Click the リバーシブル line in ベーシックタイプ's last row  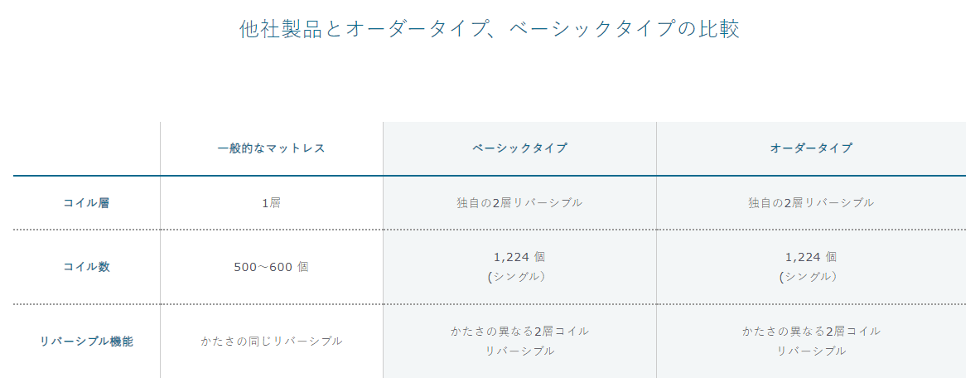(x=519, y=351)
